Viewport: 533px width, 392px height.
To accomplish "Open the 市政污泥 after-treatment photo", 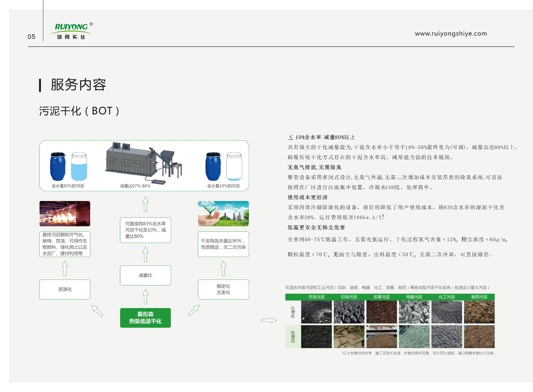I will pos(316,337).
